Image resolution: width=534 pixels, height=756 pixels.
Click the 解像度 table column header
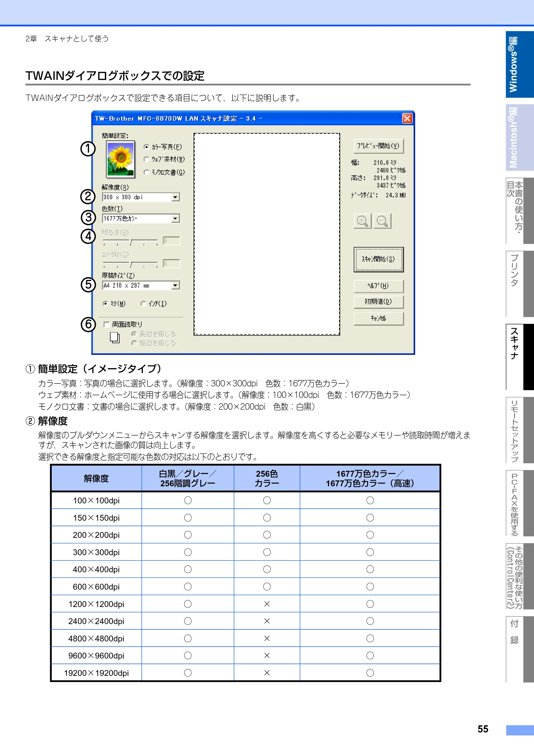click(x=96, y=479)
